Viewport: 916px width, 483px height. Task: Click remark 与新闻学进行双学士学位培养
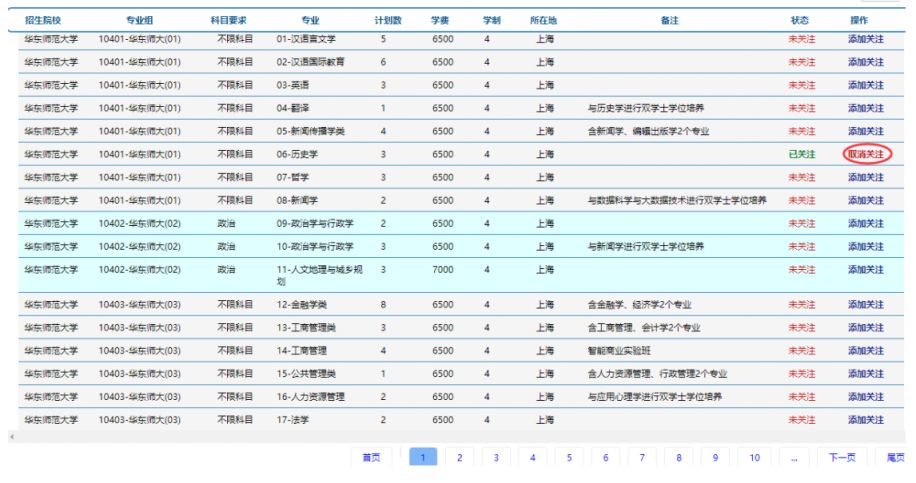point(646,246)
